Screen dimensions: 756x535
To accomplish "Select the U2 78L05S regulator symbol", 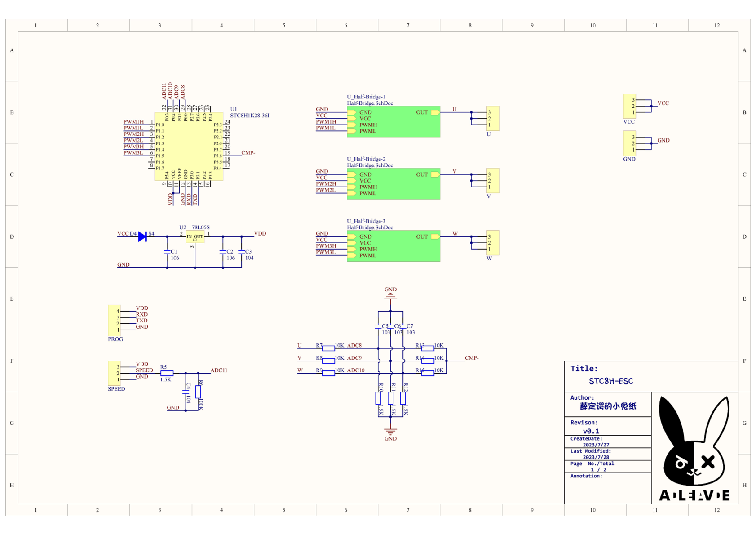I will coord(195,237).
